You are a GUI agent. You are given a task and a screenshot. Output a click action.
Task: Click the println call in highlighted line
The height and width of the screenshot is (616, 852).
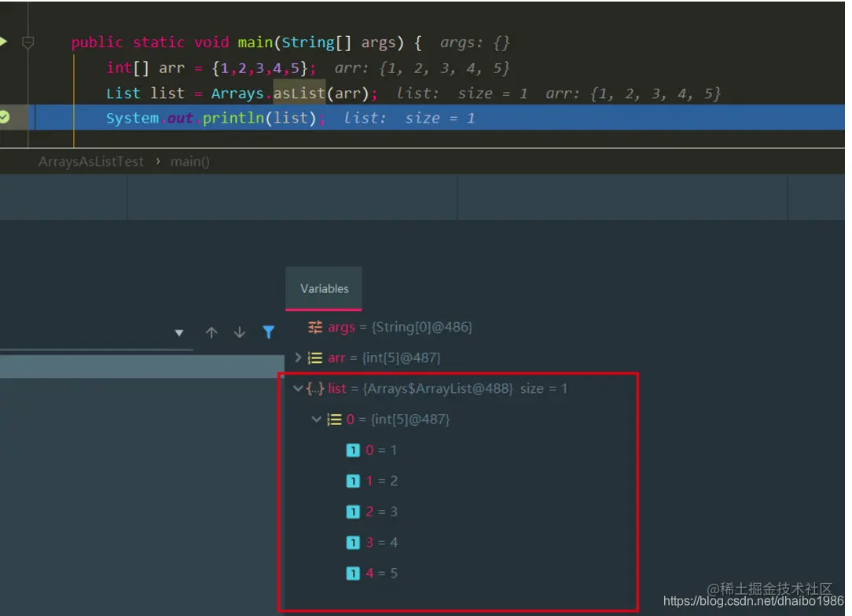pos(233,118)
